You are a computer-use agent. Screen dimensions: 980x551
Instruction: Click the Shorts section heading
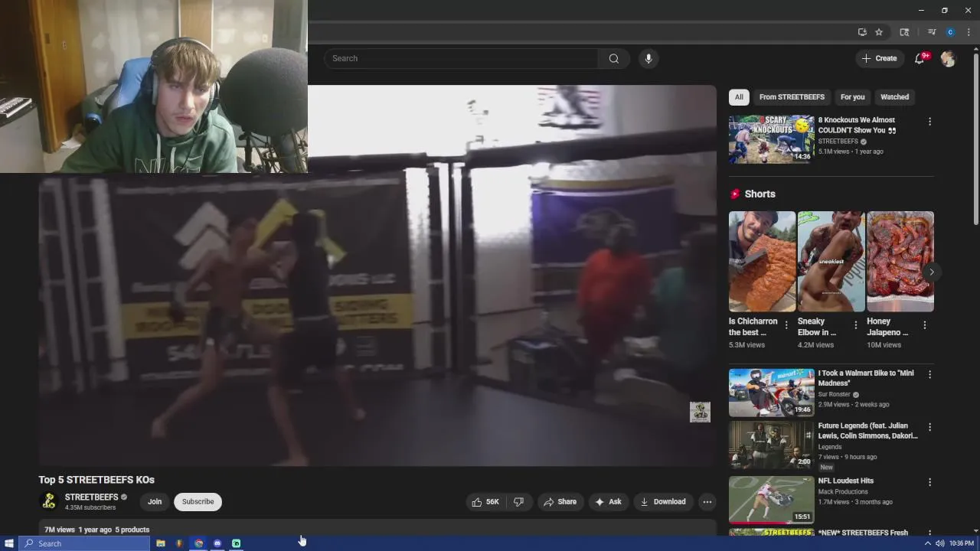click(759, 194)
